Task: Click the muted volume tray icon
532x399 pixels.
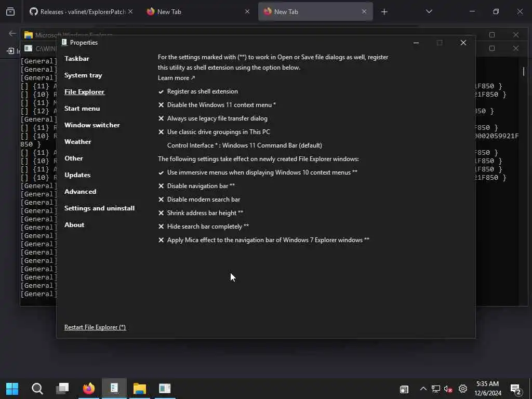Action: [x=448, y=389]
